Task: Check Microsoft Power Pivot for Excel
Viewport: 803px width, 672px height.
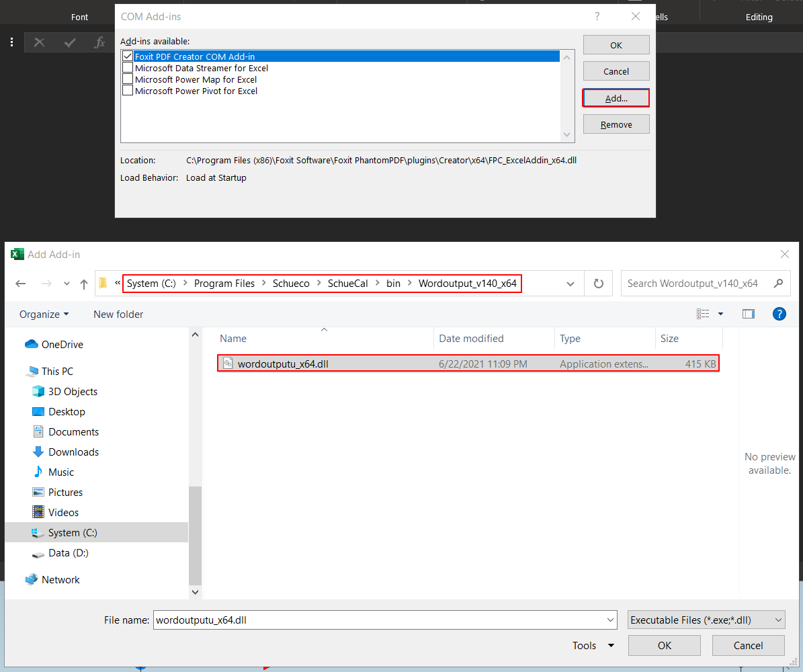Action: tap(128, 91)
